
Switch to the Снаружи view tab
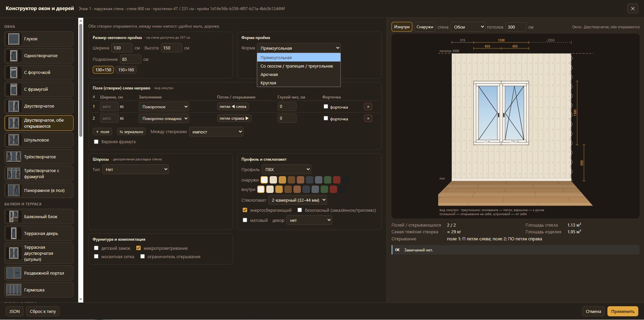point(425,27)
